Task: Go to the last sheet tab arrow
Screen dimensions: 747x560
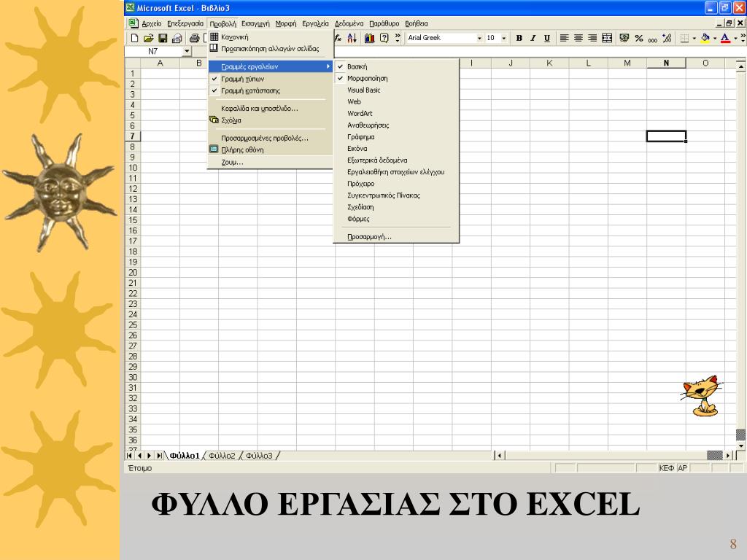Action: pyautogui.click(x=160, y=456)
